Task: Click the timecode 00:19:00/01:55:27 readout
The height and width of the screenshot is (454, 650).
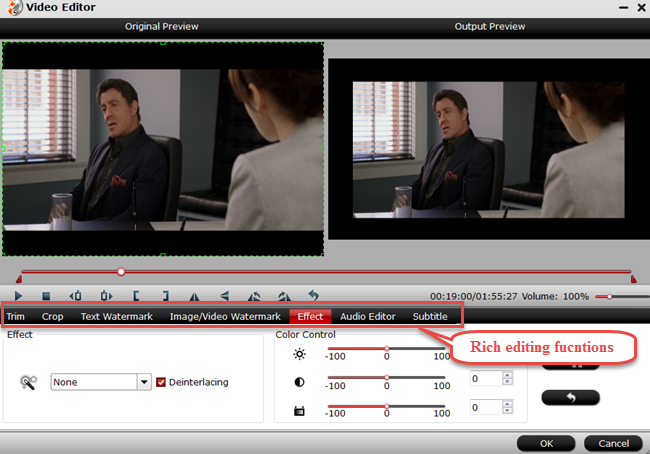Action: [473, 296]
